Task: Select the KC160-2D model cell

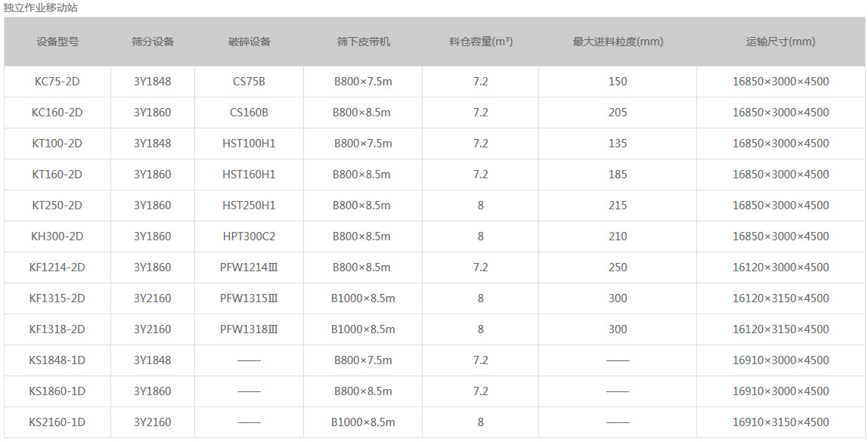Action: pyautogui.click(x=57, y=113)
